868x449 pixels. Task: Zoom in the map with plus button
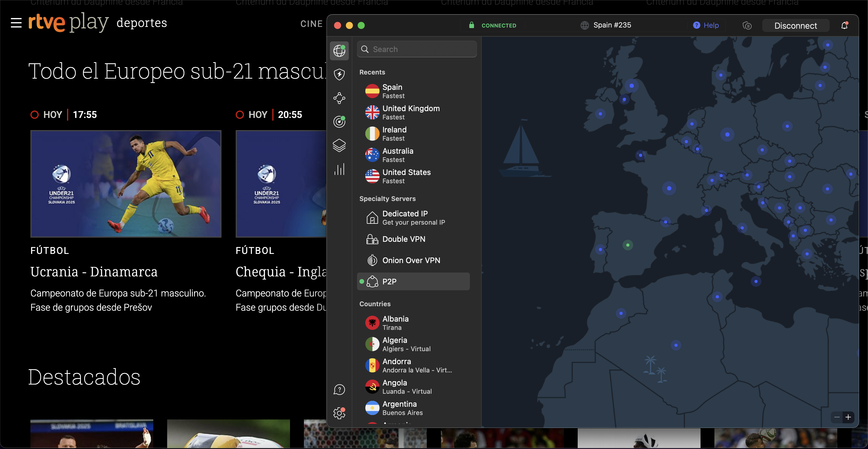848,417
